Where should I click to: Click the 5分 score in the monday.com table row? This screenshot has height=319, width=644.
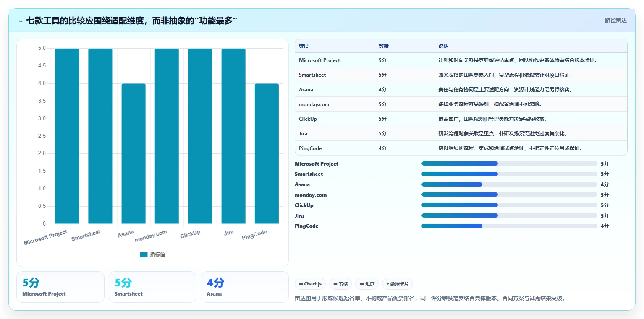(382, 104)
